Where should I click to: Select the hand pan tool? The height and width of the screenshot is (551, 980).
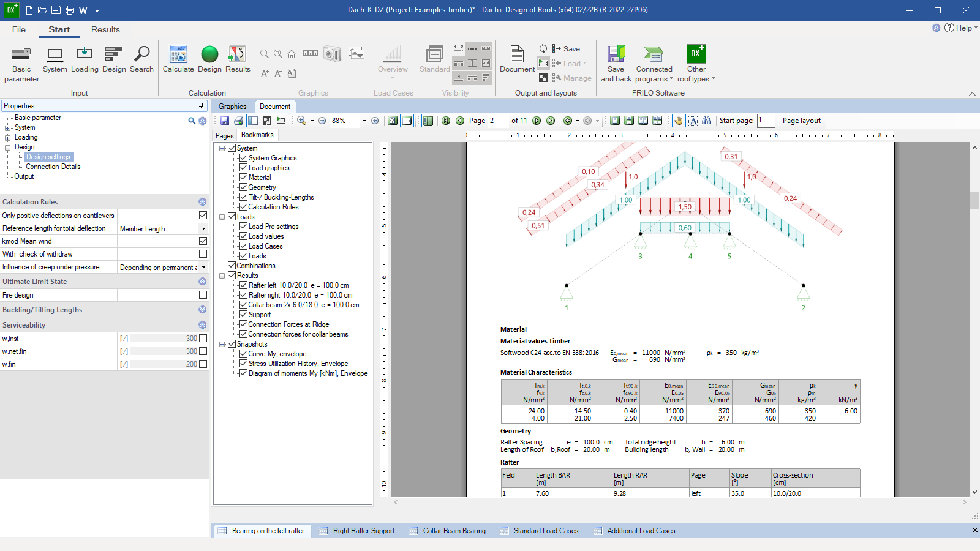click(x=679, y=121)
